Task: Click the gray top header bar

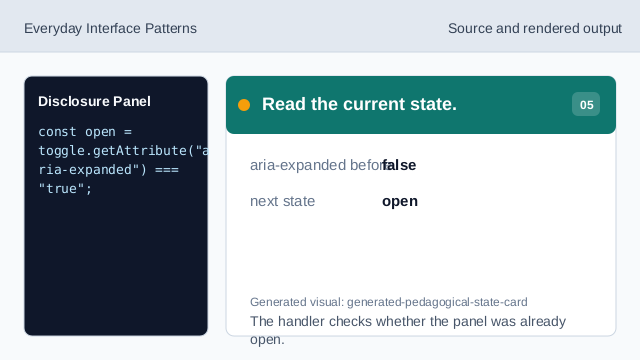Action: (x=320, y=26)
